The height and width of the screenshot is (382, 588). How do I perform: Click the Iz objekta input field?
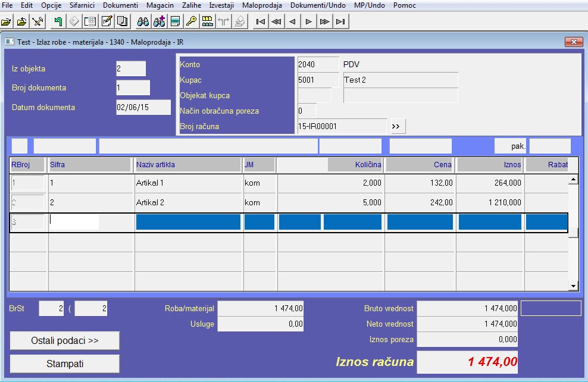tap(131, 68)
